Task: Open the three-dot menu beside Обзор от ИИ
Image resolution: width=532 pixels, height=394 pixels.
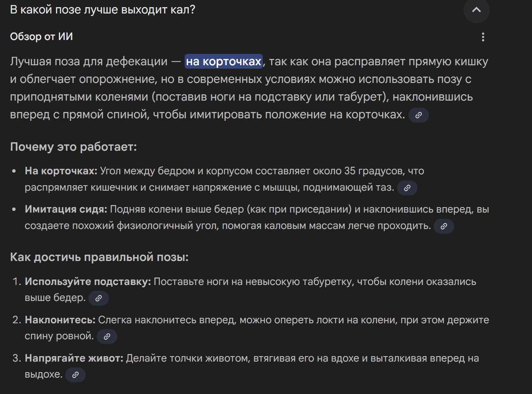Action: pyautogui.click(x=483, y=37)
